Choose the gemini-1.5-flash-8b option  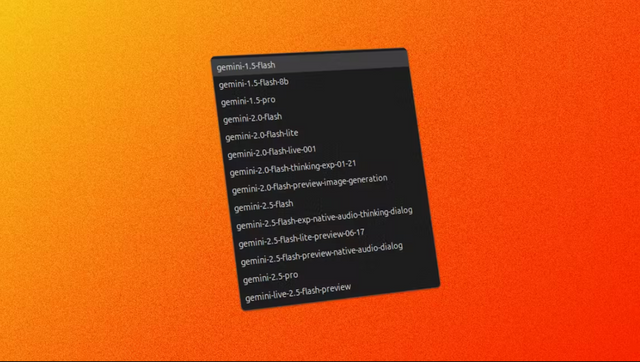click(253, 84)
